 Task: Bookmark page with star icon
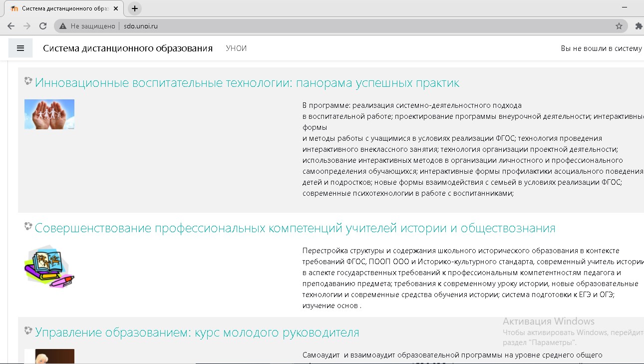pyautogui.click(x=619, y=26)
